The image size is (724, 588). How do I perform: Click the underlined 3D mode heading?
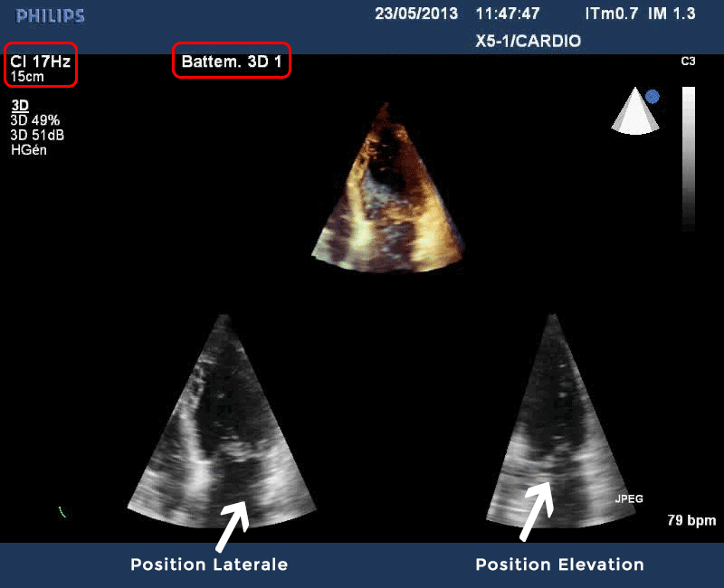[20, 106]
